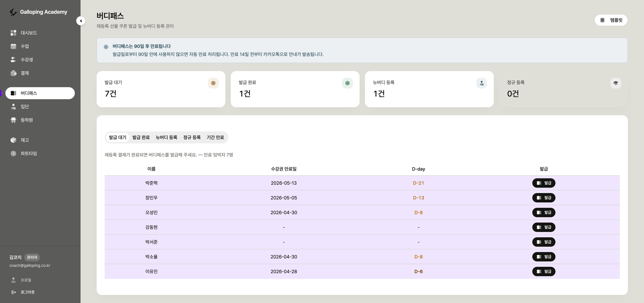Go to 수업 in the sidebar

pyautogui.click(x=40, y=46)
